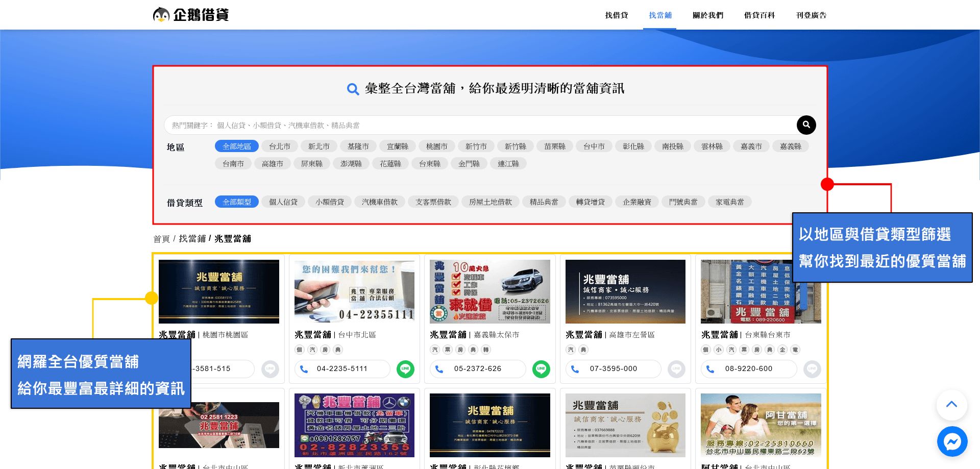Call 04-2235-5111 phone button
The image size is (980, 469).
pyautogui.click(x=342, y=369)
